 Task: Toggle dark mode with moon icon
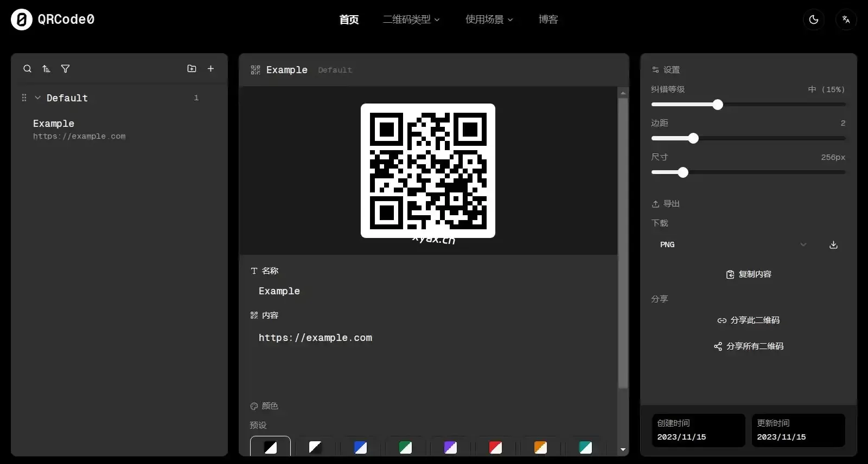[x=813, y=20]
